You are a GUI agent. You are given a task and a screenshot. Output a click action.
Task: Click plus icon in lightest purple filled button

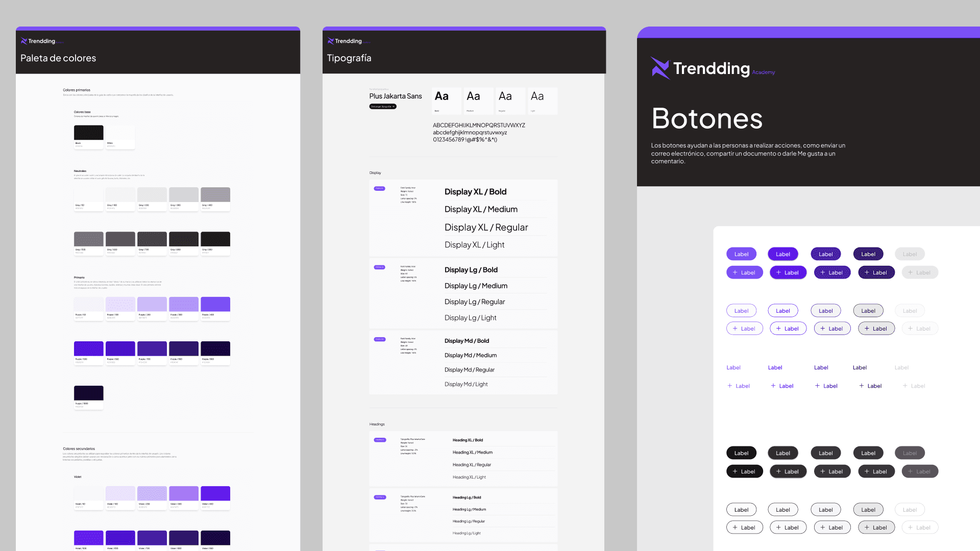[x=735, y=272]
